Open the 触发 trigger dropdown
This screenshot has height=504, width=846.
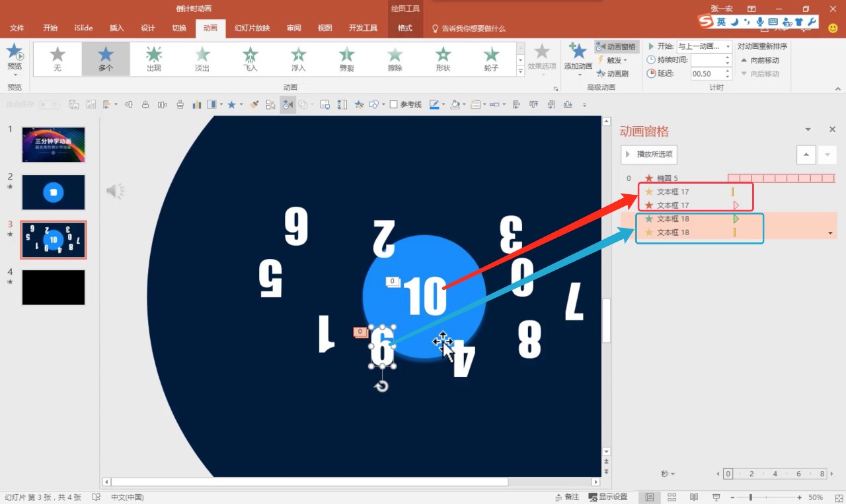click(x=612, y=60)
